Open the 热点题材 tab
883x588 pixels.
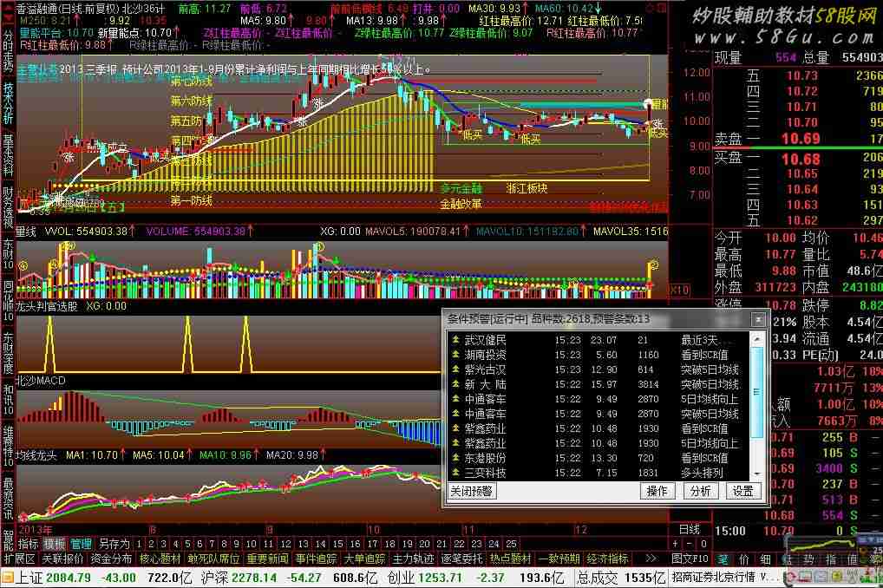click(x=510, y=559)
